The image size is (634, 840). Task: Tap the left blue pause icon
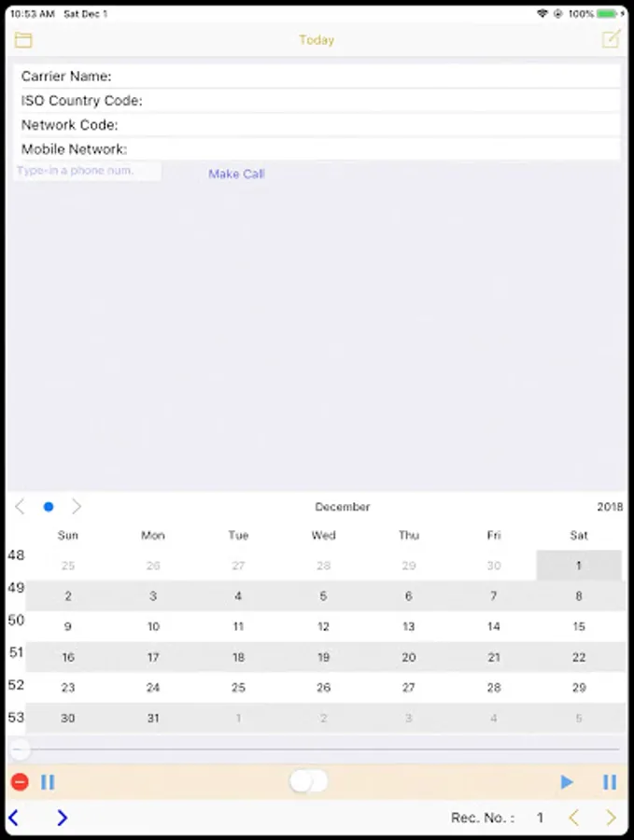[x=49, y=782]
